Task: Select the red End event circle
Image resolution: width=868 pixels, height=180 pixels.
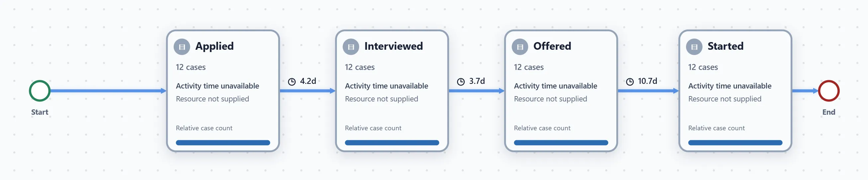Action: click(828, 91)
